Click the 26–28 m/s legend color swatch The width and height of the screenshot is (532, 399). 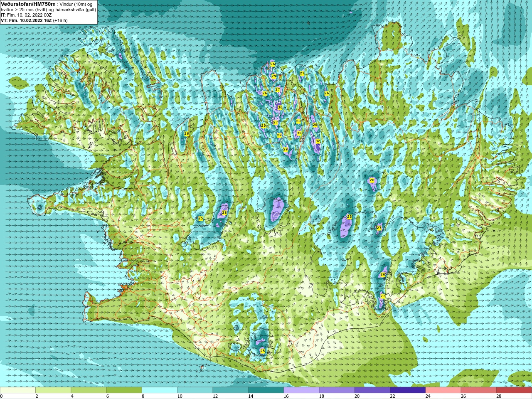click(479, 390)
